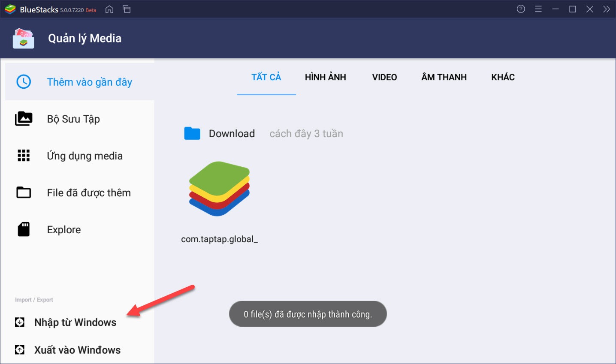Click the com.taptap.global_ file name

pos(219,239)
